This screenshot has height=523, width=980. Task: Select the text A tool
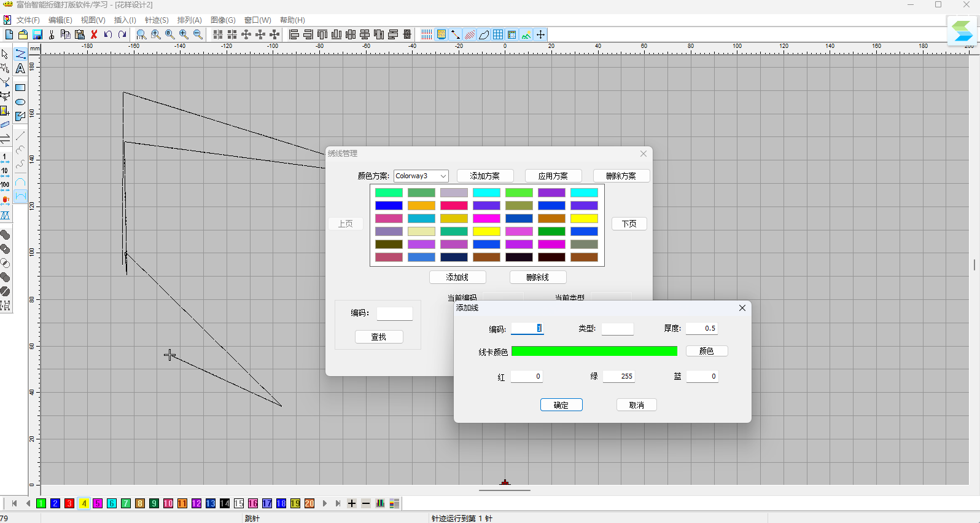point(20,68)
